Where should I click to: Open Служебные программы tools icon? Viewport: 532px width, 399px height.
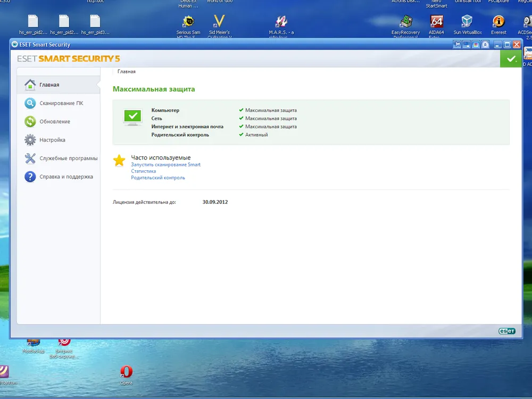click(30, 159)
